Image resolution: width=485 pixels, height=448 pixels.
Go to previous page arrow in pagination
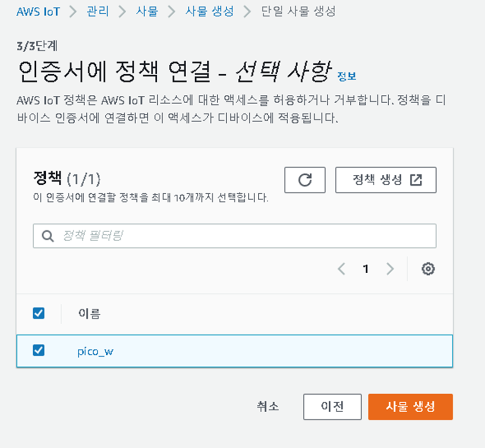click(341, 268)
